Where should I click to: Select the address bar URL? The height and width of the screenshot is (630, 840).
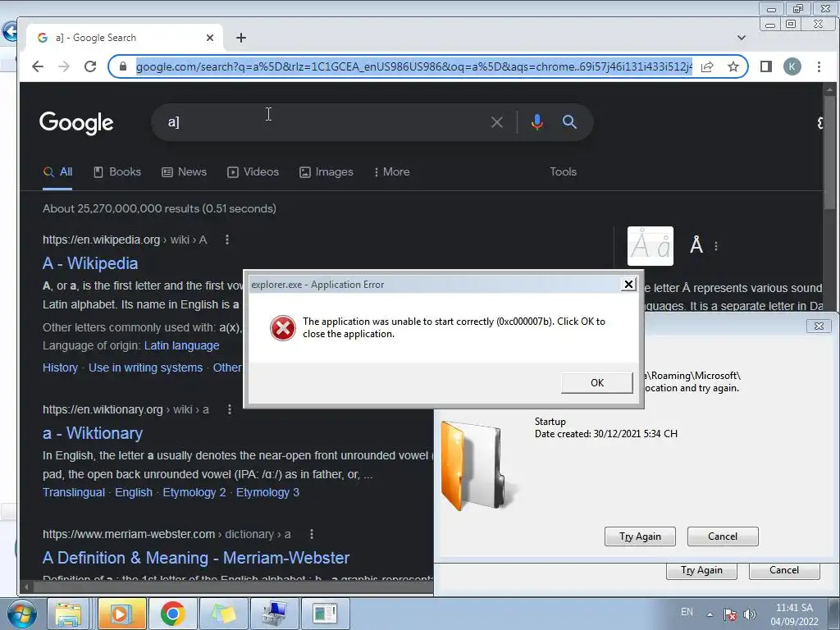point(413,66)
